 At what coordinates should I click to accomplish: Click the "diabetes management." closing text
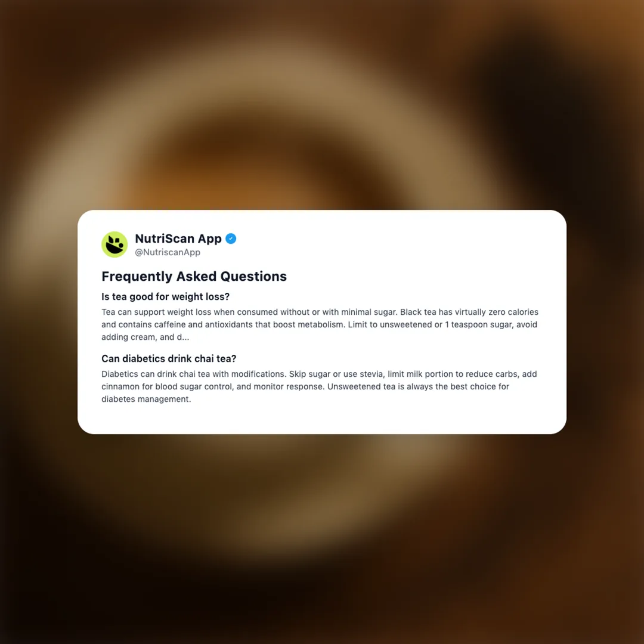coord(146,399)
